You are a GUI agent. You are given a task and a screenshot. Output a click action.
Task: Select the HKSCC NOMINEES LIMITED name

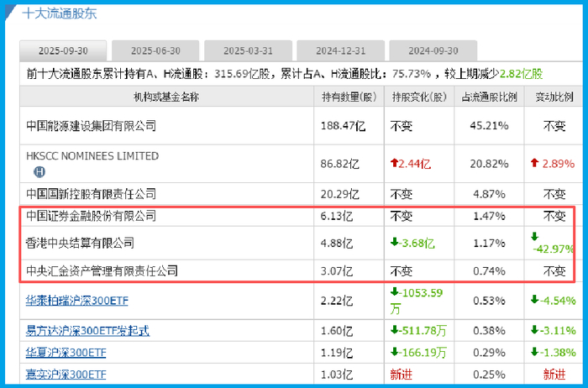92,156
